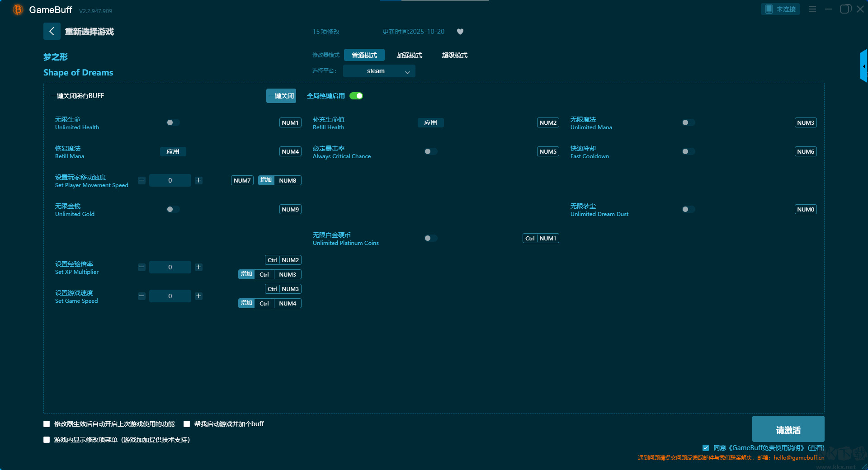
Task: Click the hello@gamebuff.cn email address
Action: 799,458
